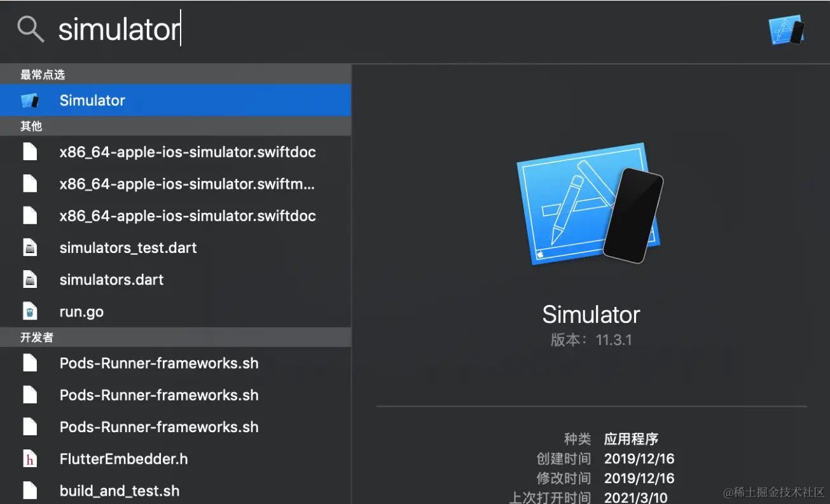Open the Simulator top hit result

[x=176, y=100]
